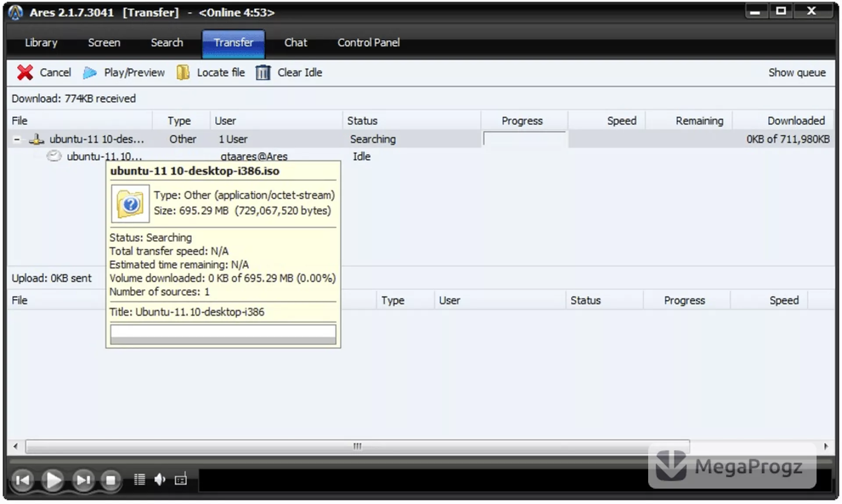
Task: Click the "Idle" status cell
Action: pos(362,156)
